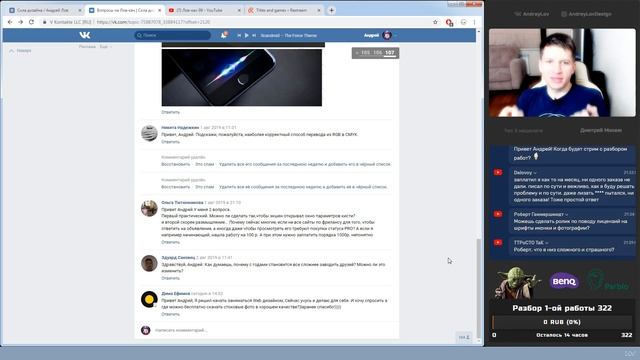Open the Soundroid The Force Theme track title
The image size is (640, 360).
289,36
